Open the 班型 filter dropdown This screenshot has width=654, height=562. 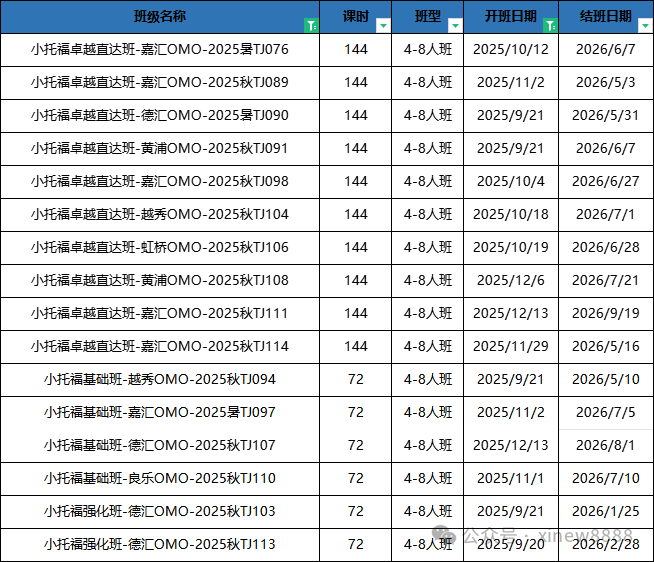(455, 25)
